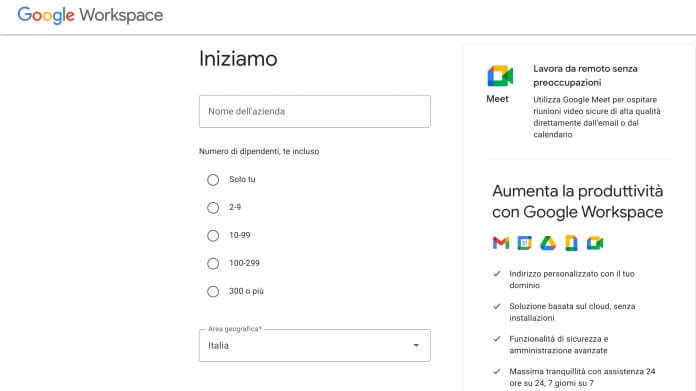The height and width of the screenshot is (391, 696).
Task: Choose the 100-299 employees radio
Action: click(x=213, y=264)
